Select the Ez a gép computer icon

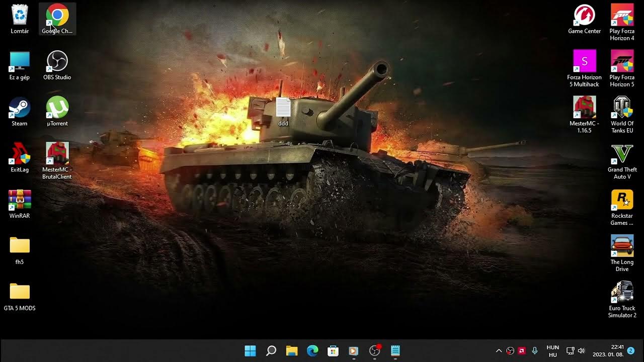coord(20,65)
